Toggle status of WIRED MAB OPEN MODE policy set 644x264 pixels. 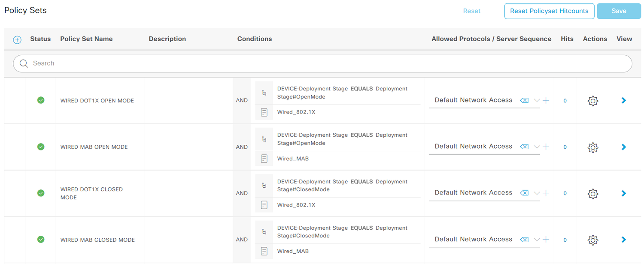click(x=41, y=147)
